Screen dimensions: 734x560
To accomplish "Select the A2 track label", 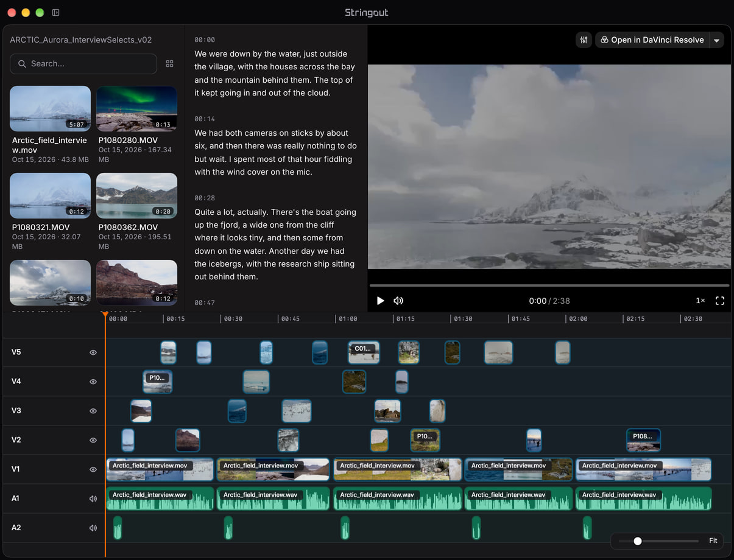I will (x=16, y=528).
